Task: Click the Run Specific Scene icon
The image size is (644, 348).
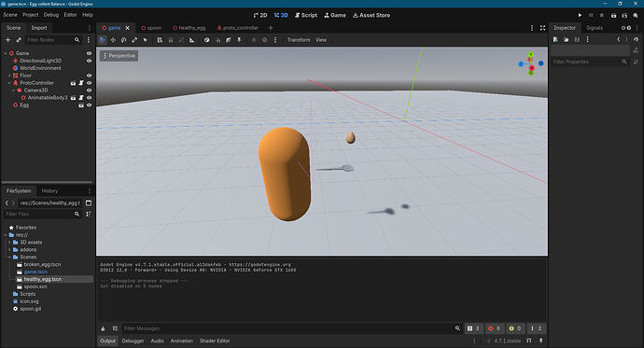Action: click(x=624, y=15)
